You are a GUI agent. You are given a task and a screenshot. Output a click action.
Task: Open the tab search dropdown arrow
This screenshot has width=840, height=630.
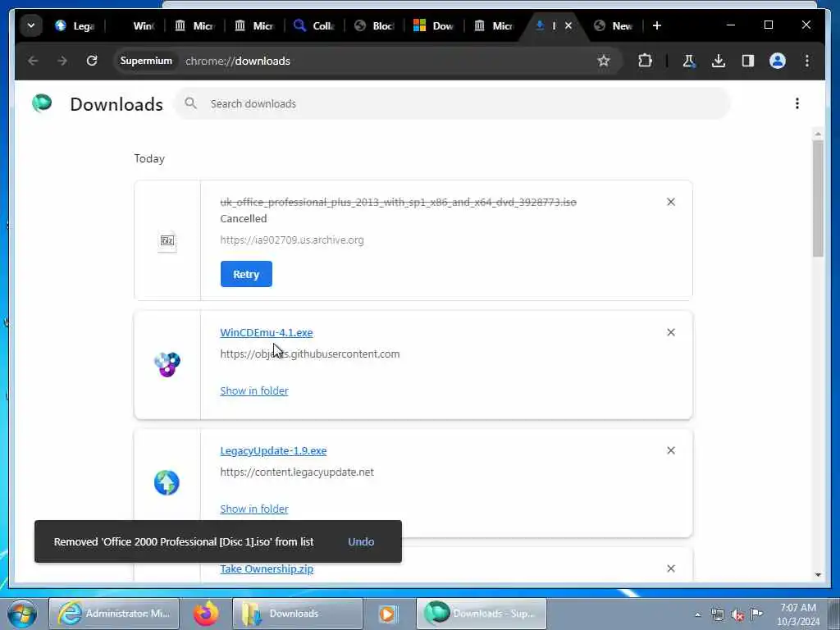pos(31,25)
